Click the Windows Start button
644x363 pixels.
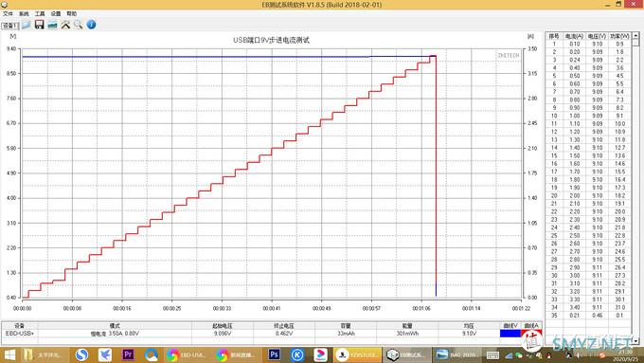coord(9,354)
